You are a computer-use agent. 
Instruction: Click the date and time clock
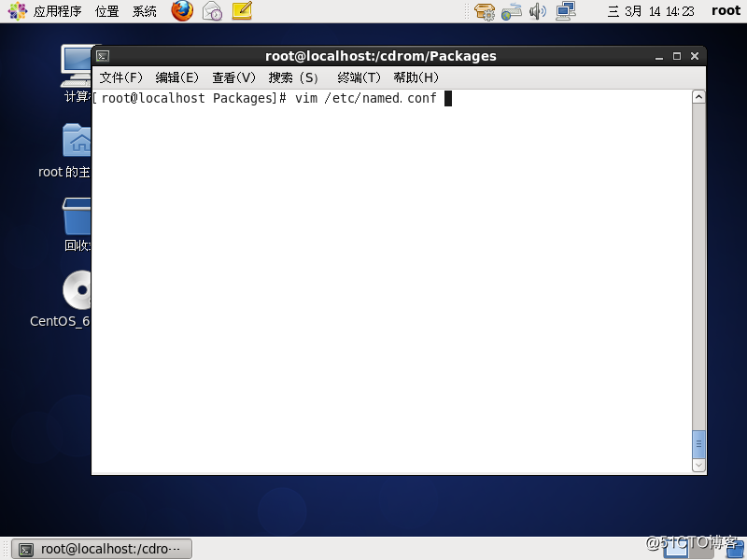tap(651, 11)
